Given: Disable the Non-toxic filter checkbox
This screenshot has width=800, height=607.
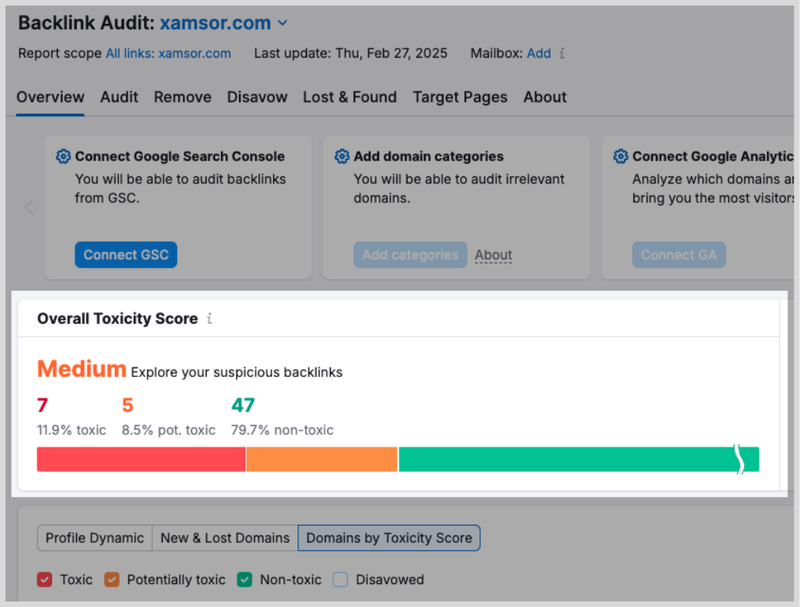Looking at the screenshot, I should (x=244, y=580).
